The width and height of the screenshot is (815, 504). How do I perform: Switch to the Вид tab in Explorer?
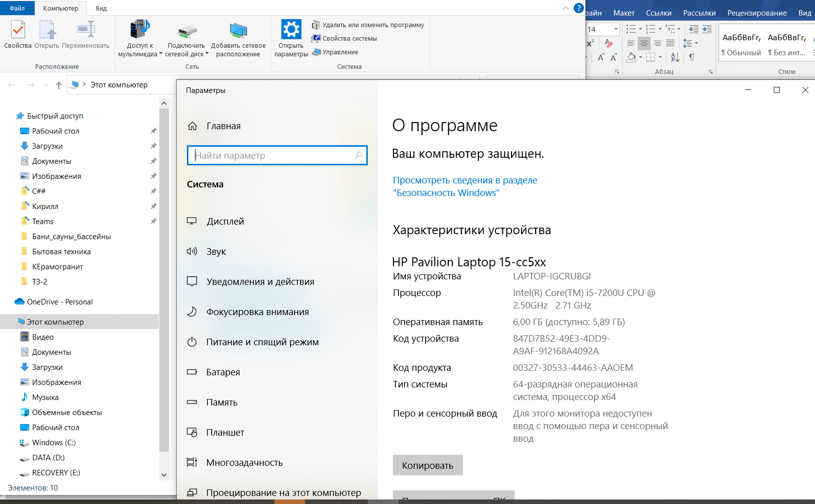point(101,9)
